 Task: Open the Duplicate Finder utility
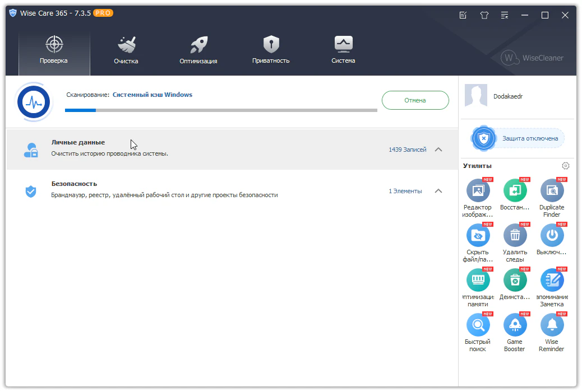(552, 191)
